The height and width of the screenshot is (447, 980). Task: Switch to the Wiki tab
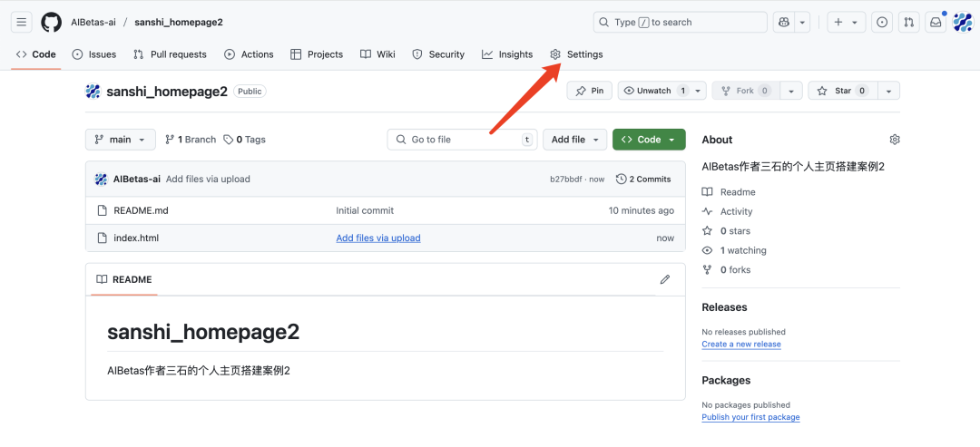378,54
